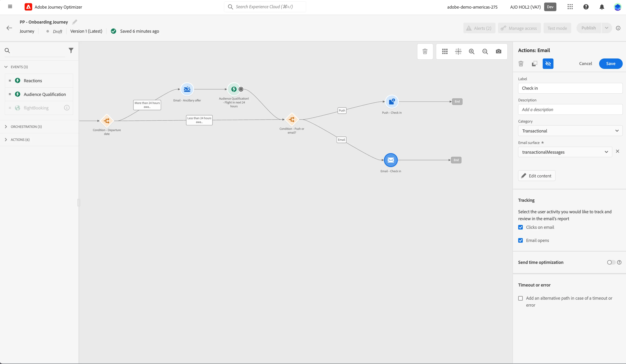Edit journey name with pencil icon
The height and width of the screenshot is (364, 626).
(x=75, y=22)
